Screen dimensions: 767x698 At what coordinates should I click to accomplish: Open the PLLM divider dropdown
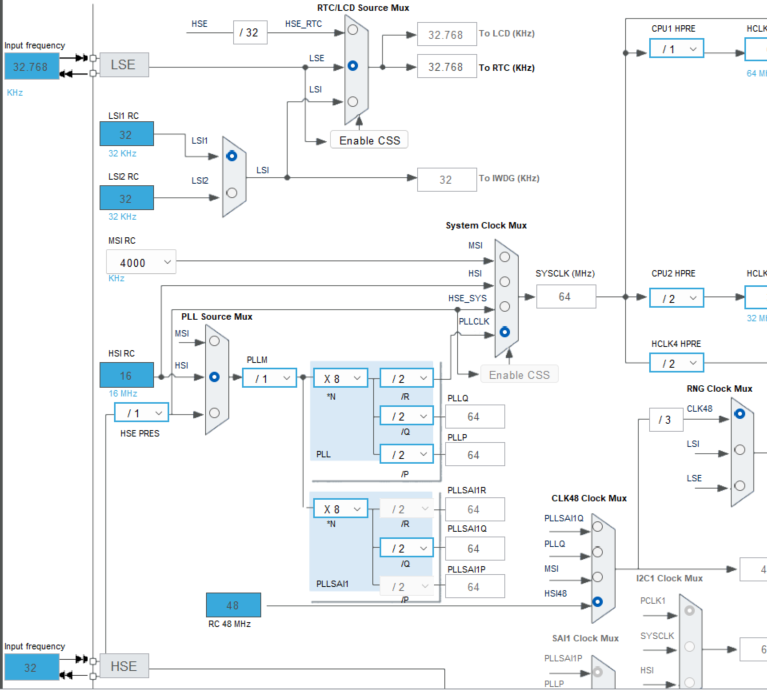(270, 378)
